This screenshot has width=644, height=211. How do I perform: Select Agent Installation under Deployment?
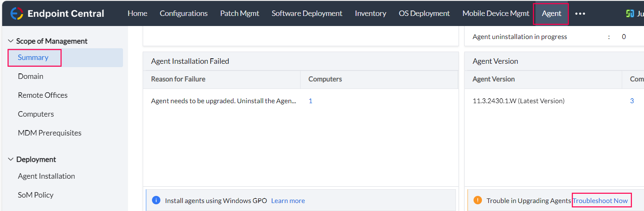tap(46, 176)
